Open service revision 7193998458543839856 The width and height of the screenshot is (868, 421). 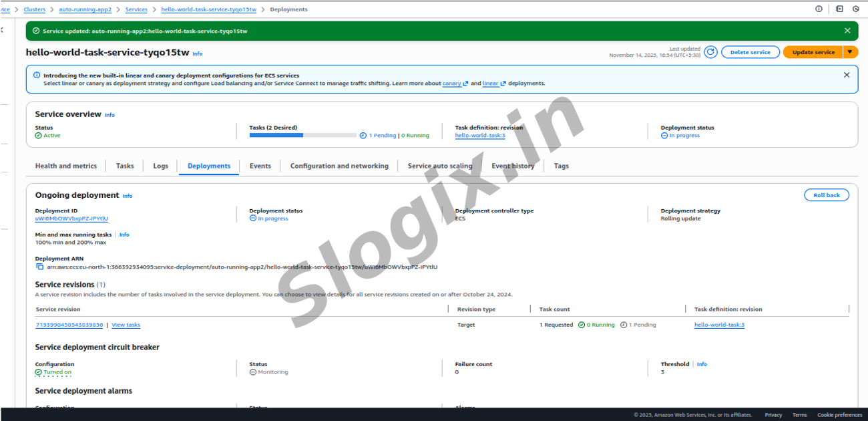pyautogui.click(x=69, y=325)
